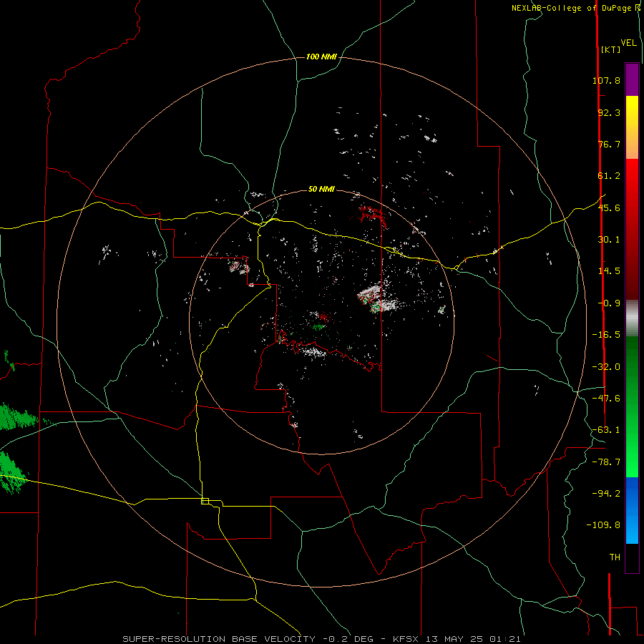Select the -94.2 scale value
Image resolution: width=644 pixels, height=644 pixels.
pyautogui.click(x=606, y=493)
